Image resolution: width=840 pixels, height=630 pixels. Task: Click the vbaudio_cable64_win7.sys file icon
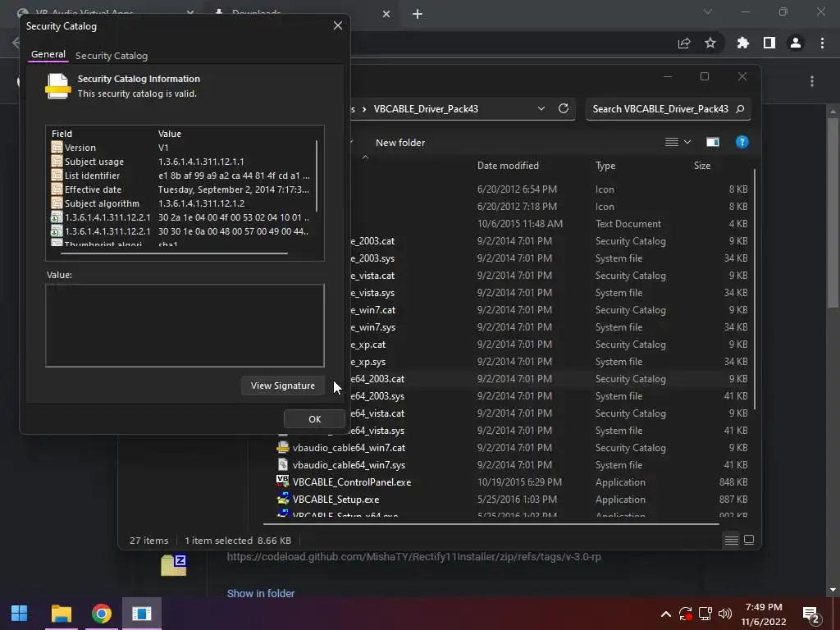(x=283, y=464)
